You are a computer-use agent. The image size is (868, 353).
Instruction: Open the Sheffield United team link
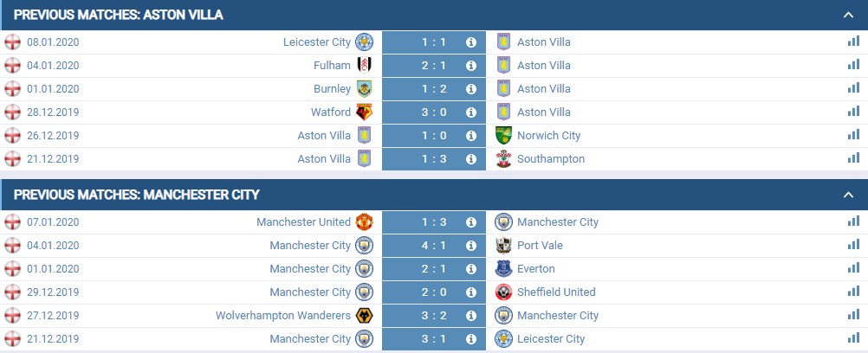tap(556, 292)
